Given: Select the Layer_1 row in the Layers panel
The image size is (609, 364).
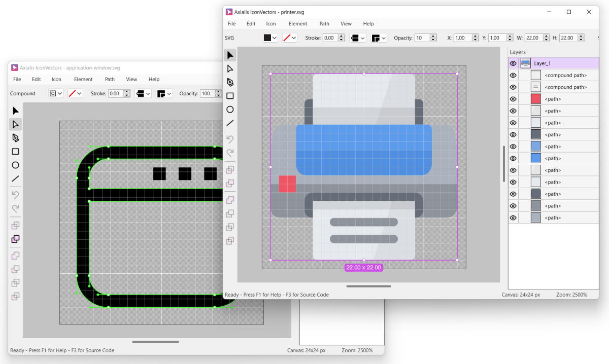Looking at the screenshot, I should click(x=542, y=63).
